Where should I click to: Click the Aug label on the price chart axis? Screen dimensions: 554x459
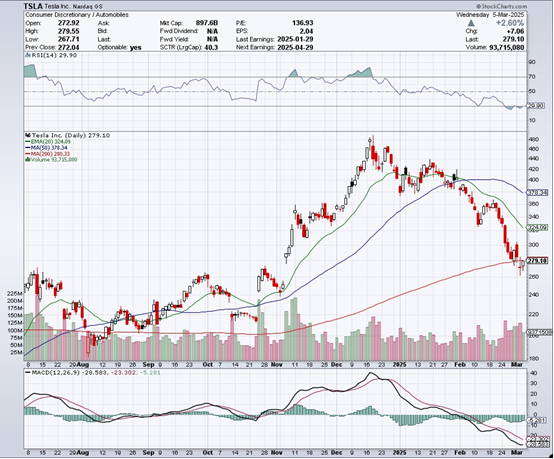pyautogui.click(x=83, y=364)
